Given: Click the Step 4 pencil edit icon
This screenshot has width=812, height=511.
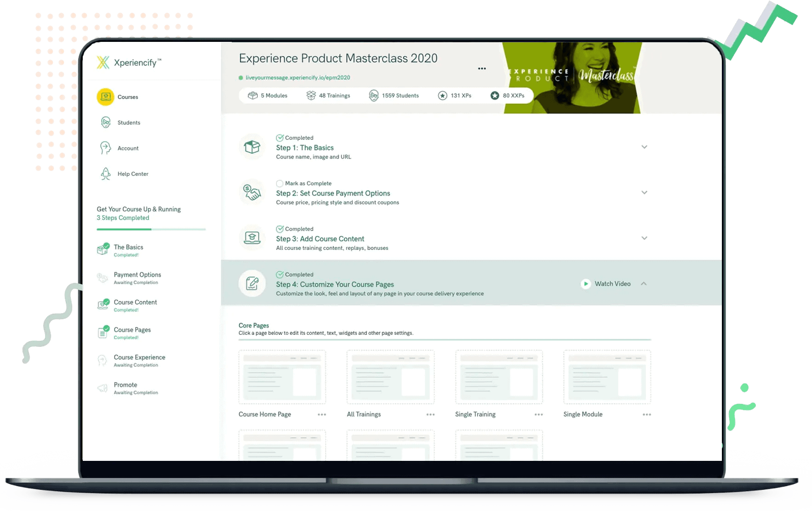Looking at the screenshot, I should tap(252, 283).
